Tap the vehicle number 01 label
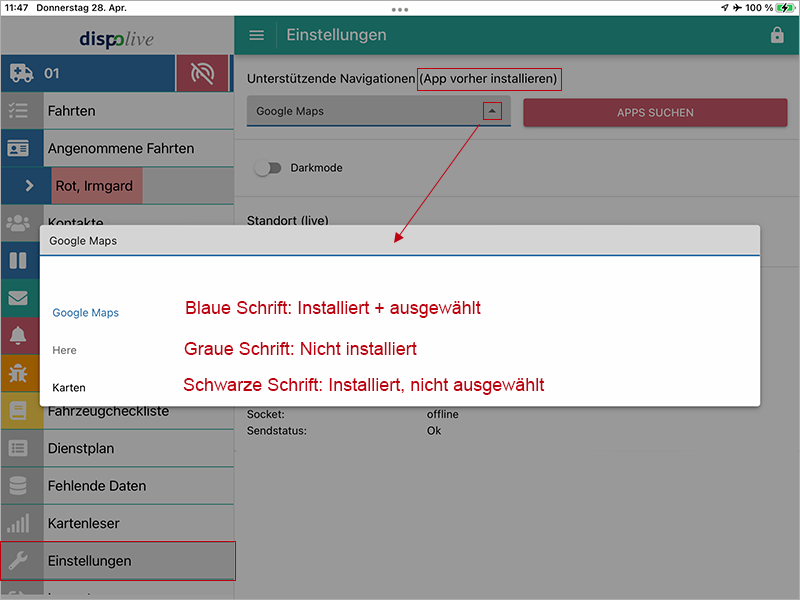Viewport: 800px width, 600px height. point(52,73)
